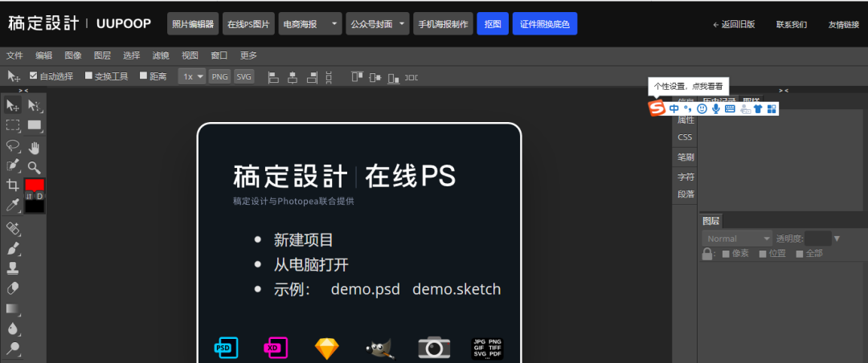Screen dimensions: 868x363
Task: Click the pink XD format icon
Action: [275, 348]
